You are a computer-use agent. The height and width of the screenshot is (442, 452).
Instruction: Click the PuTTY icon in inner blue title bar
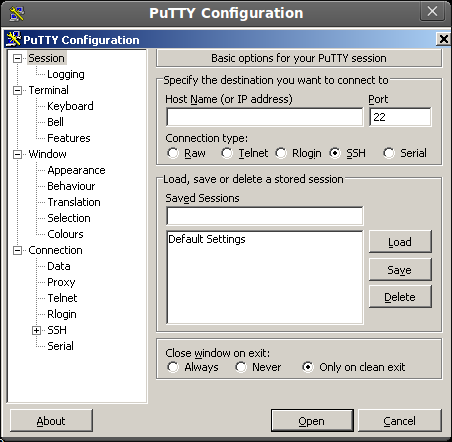coord(14,39)
